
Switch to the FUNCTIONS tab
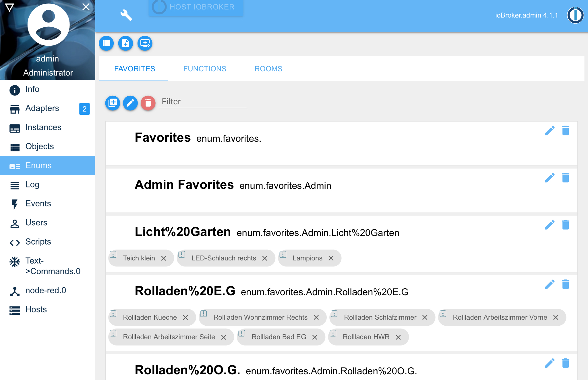(205, 69)
